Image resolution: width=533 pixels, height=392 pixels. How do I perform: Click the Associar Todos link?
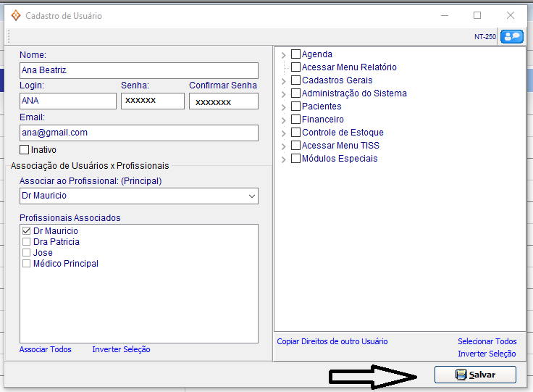[x=46, y=349]
